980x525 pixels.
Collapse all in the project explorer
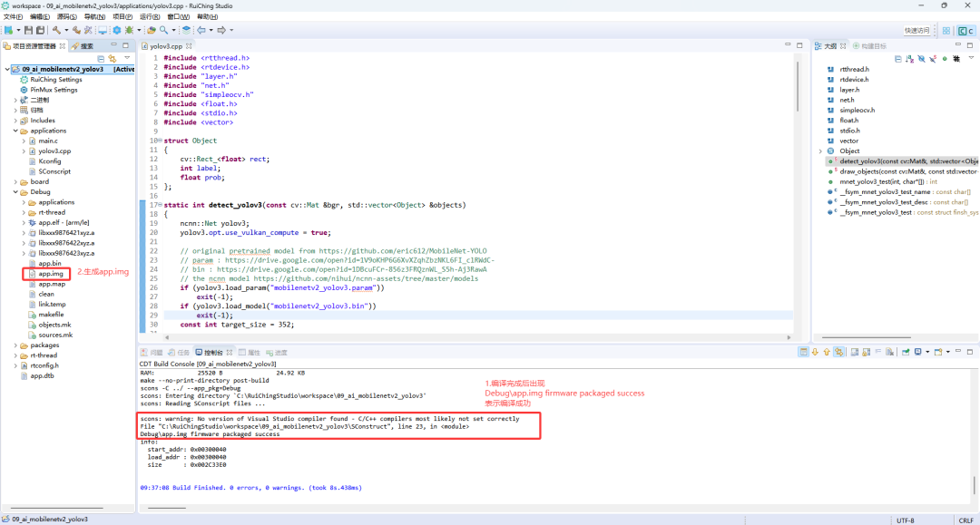click(101, 59)
